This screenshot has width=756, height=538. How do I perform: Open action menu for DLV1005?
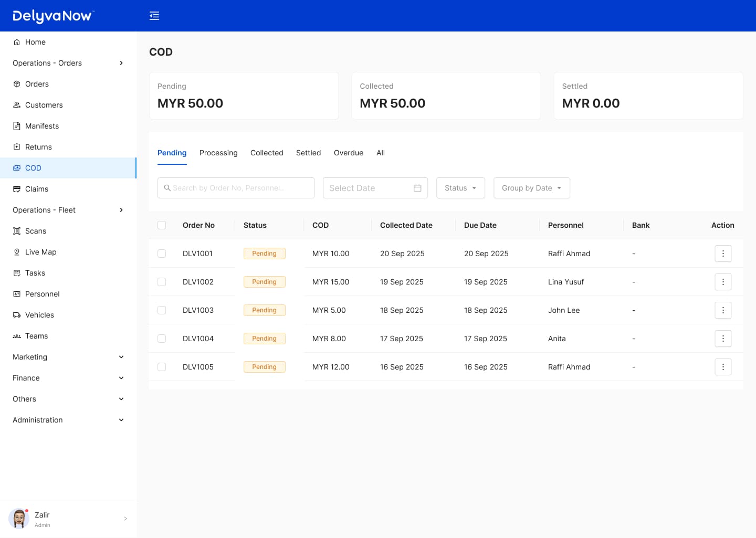[723, 367]
